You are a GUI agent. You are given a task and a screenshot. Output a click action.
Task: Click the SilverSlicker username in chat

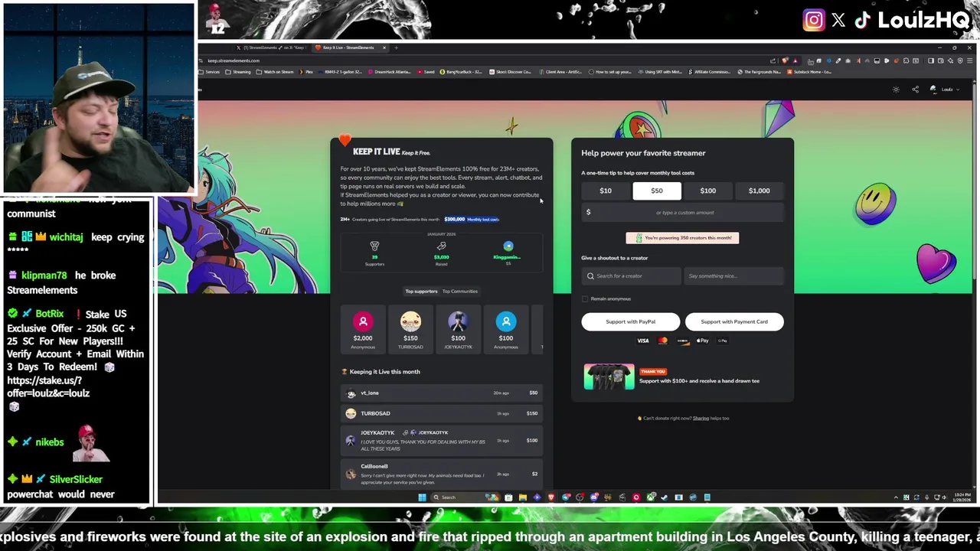pos(76,479)
